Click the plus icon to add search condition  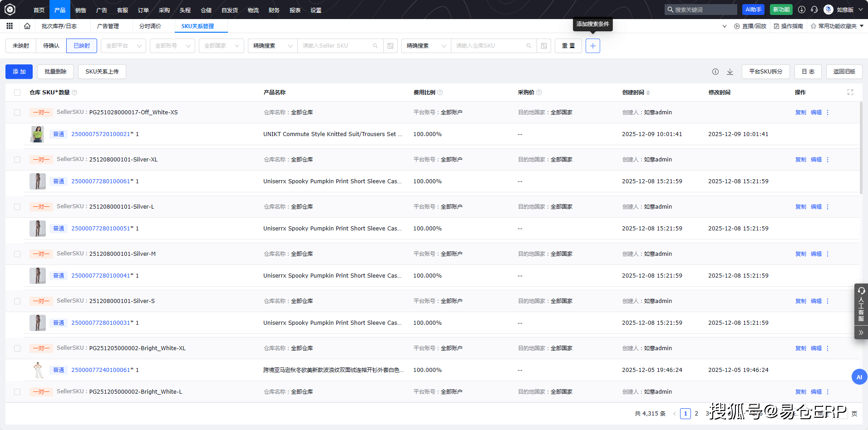coord(592,46)
